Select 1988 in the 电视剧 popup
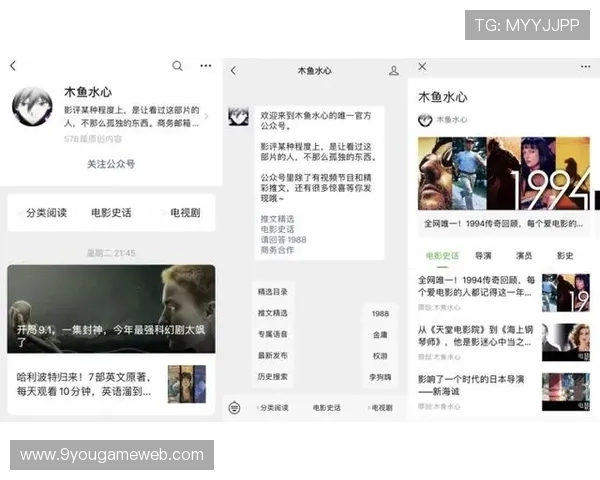This screenshot has width=600, height=480. (380, 313)
